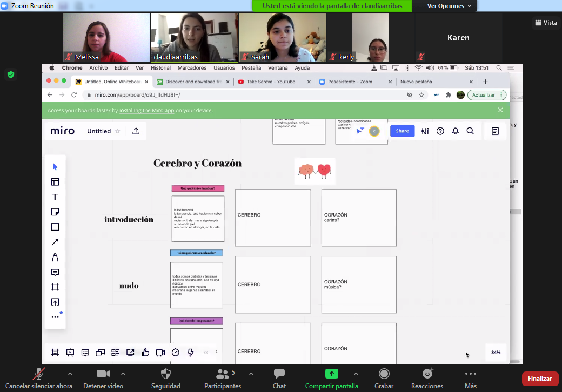Click the blue Share button
This screenshot has width=562, height=392.
point(402,131)
